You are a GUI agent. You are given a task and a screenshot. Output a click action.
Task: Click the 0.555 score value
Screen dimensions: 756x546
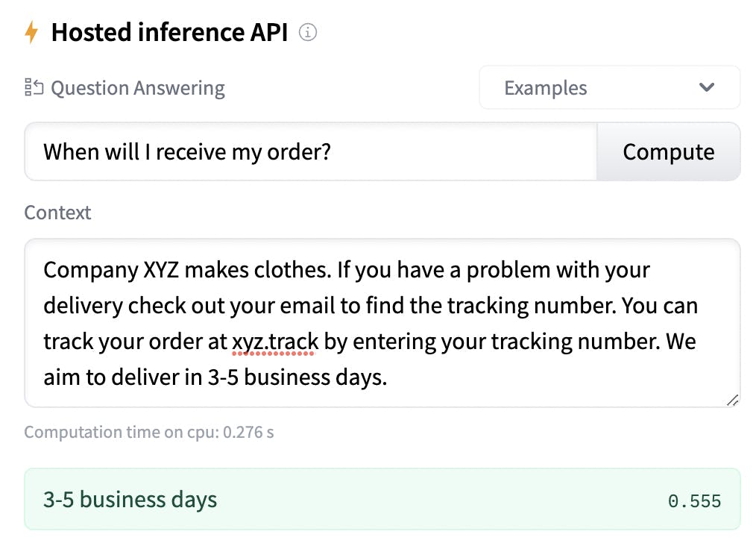pyautogui.click(x=694, y=501)
